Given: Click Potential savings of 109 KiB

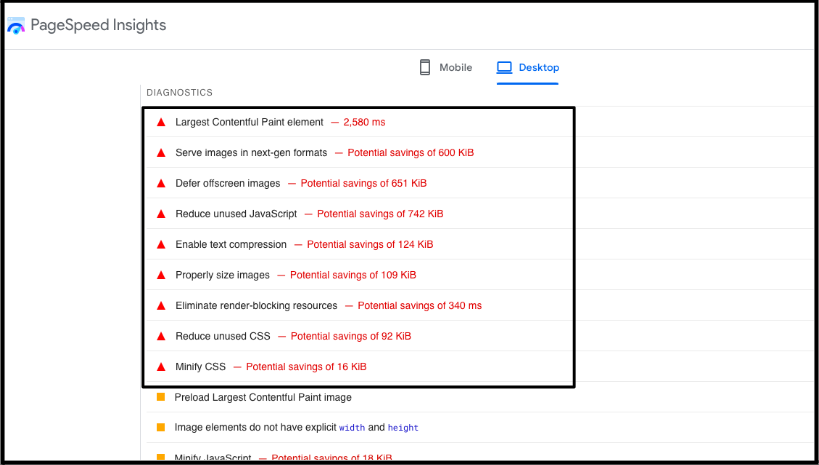Looking at the screenshot, I should (x=353, y=275).
